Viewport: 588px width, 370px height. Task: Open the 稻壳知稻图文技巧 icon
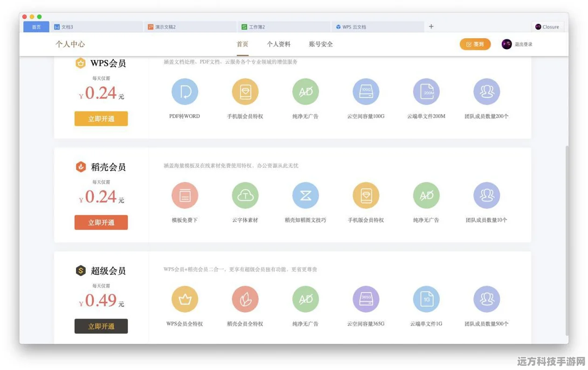305,195
